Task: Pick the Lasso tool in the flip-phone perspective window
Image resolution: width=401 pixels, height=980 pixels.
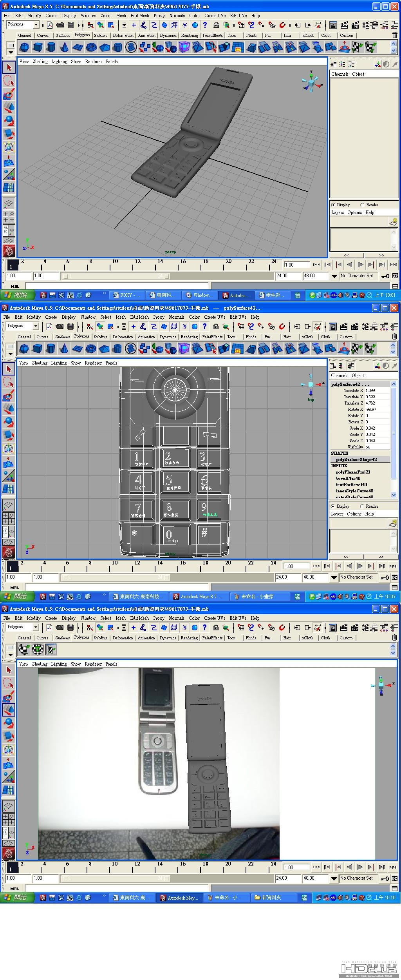Action: pos(9,81)
